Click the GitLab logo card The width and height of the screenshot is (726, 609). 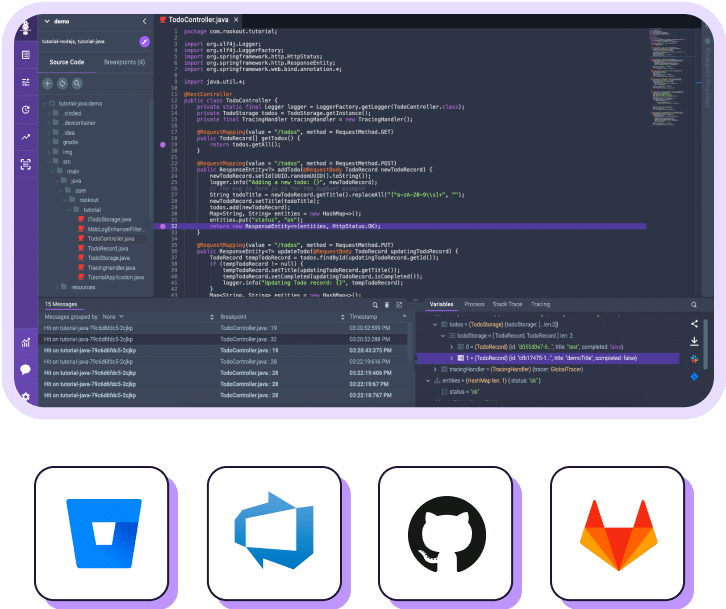coord(618,534)
